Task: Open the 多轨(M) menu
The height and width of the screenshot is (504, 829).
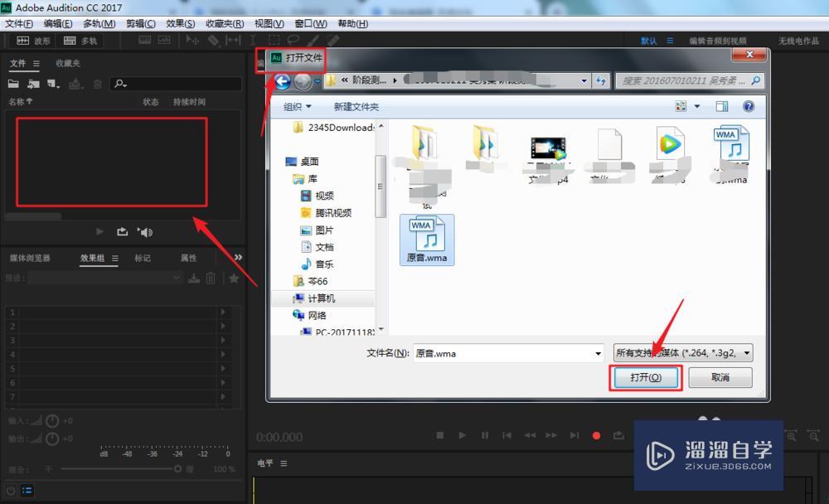Action: click(x=99, y=24)
